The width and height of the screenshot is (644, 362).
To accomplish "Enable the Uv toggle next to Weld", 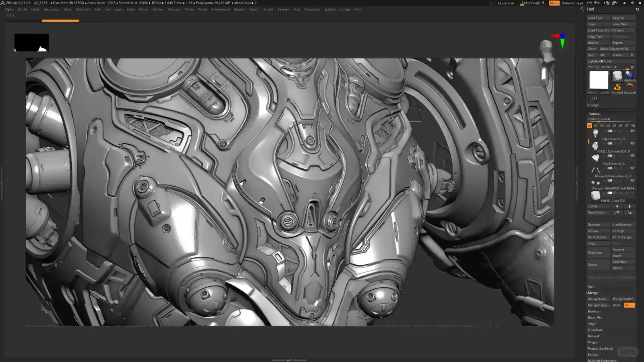I will pyautogui.click(x=629, y=305).
